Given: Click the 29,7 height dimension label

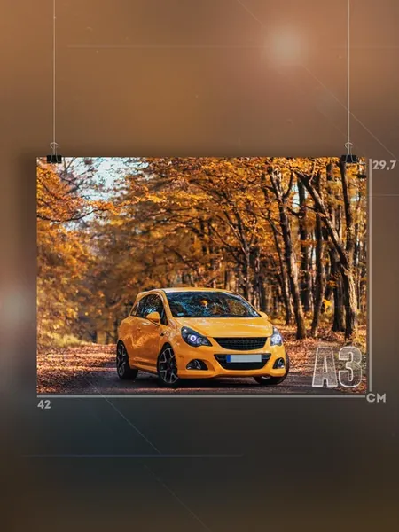Looking at the screenshot, I should (384, 165).
